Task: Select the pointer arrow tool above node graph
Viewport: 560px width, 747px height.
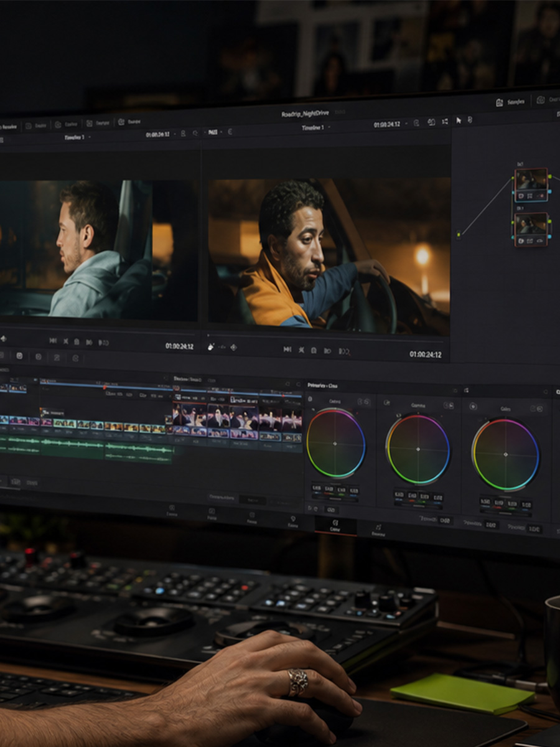Action: click(459, 121)
